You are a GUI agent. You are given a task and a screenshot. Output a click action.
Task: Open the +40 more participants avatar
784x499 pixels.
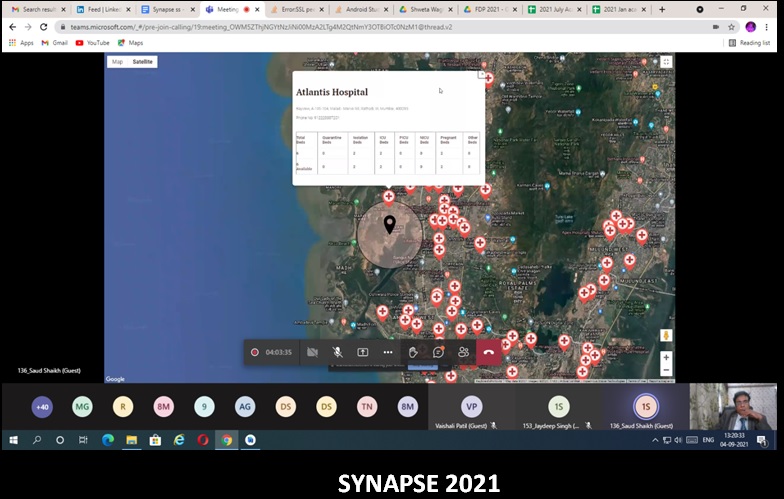tap(42, 406)
